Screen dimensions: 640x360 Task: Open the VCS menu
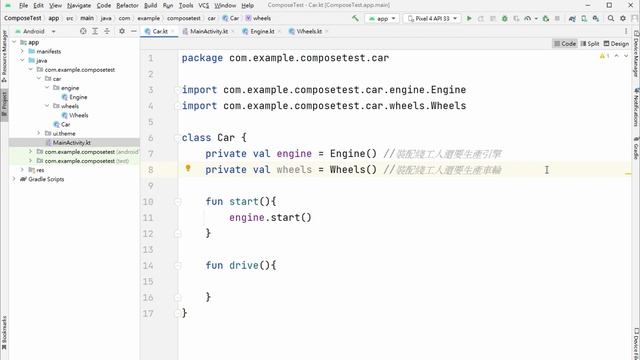point(204,5)
